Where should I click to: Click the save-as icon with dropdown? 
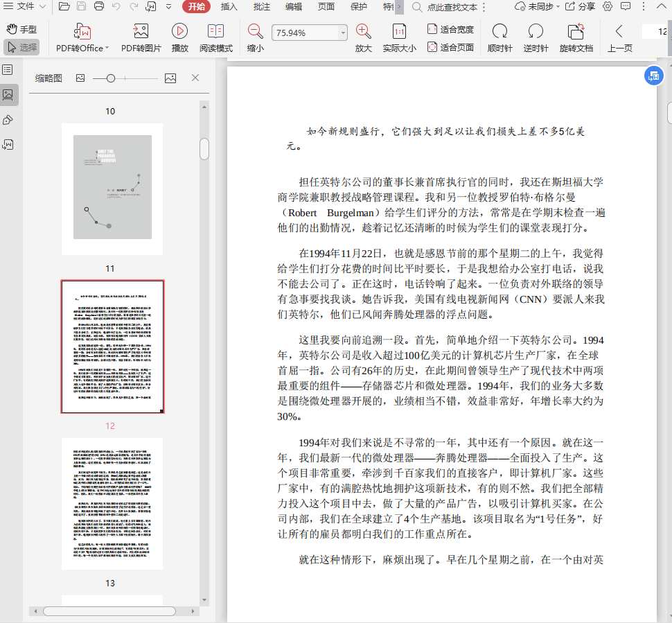pyautogui.click(x=151, y=6)
